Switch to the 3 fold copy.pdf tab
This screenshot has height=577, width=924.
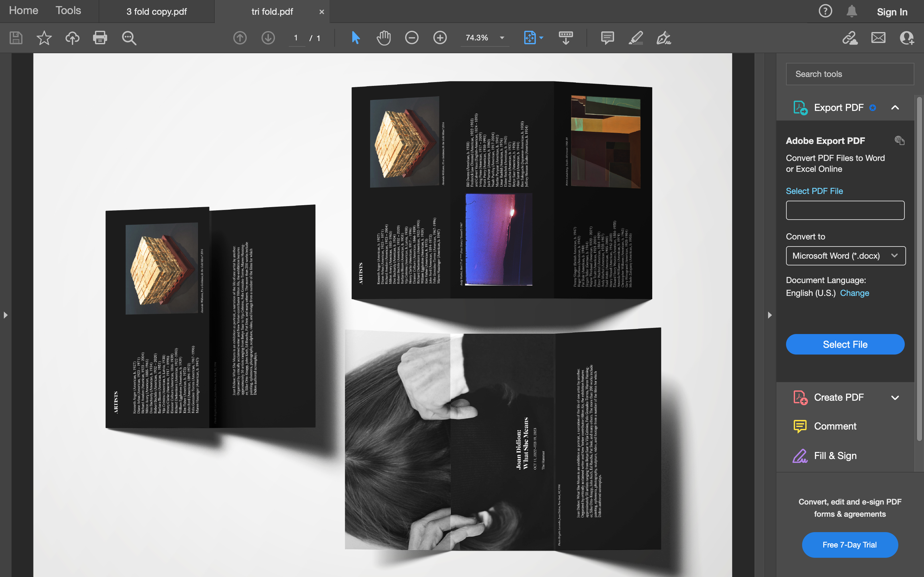pos(157,12)
